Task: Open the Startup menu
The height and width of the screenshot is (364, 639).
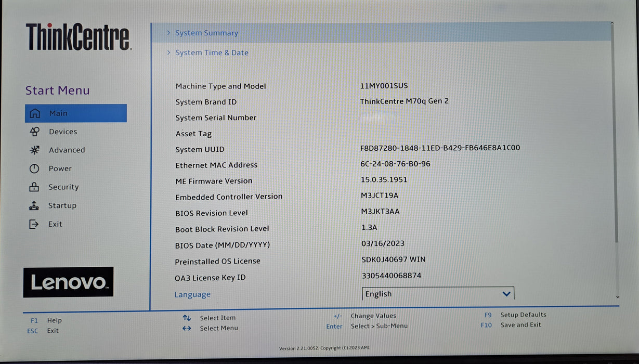Action: pyautogui.click(x=62, y=205)
